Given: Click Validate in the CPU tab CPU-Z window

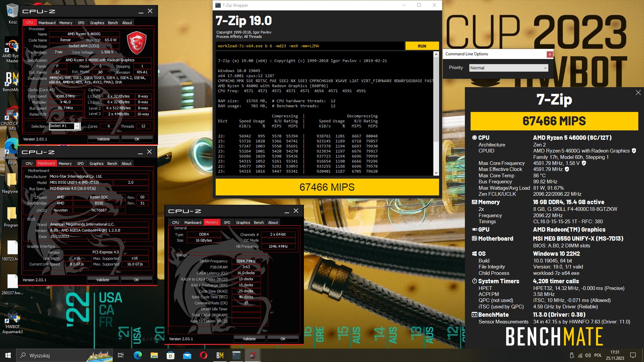Looking at the screenshot, I should 103,139.
